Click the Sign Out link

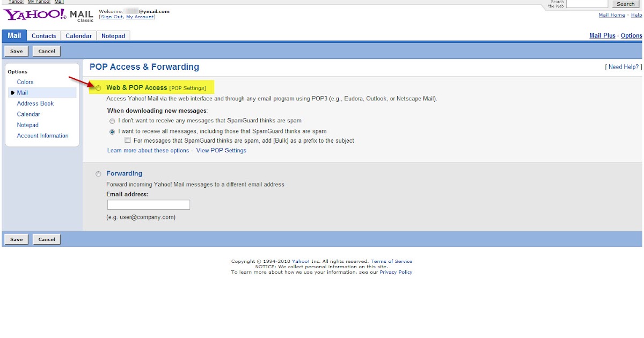coord(112,17)
